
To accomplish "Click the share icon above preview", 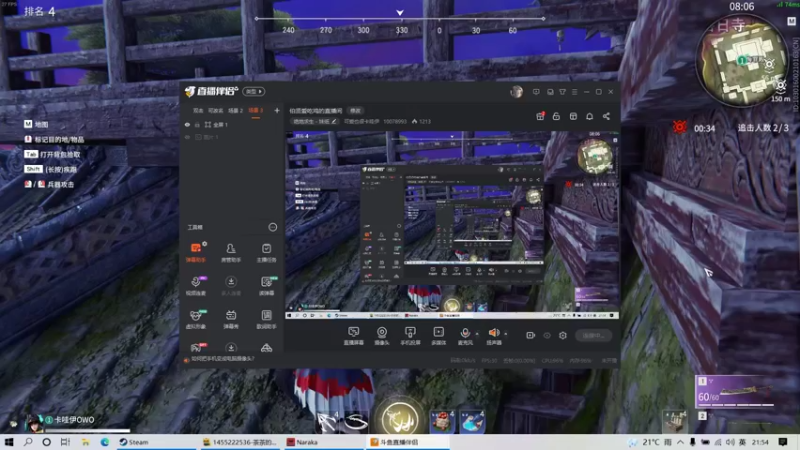I will (x=606, y=116).
